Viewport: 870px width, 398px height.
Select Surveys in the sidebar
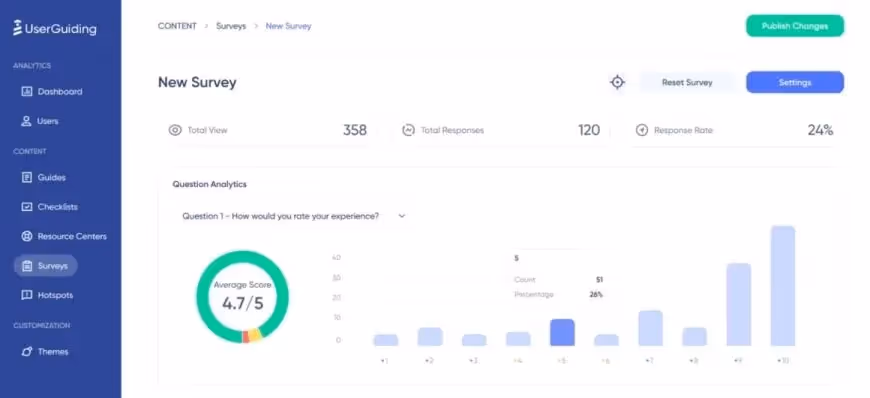click(x=45, y=266)
